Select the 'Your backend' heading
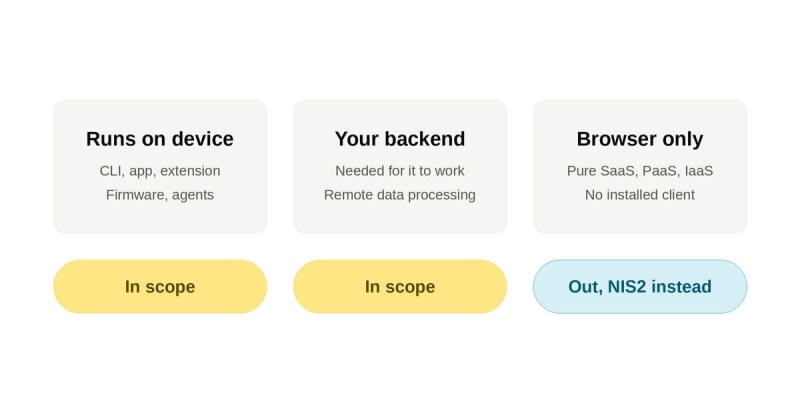Screen dimensions: 800x413 (400, 139)
